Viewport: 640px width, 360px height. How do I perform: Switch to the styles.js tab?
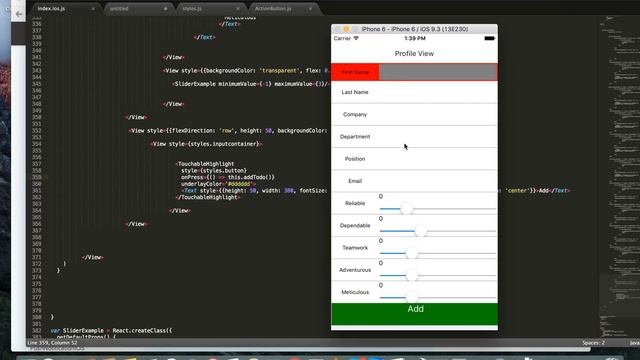[192, 9]
